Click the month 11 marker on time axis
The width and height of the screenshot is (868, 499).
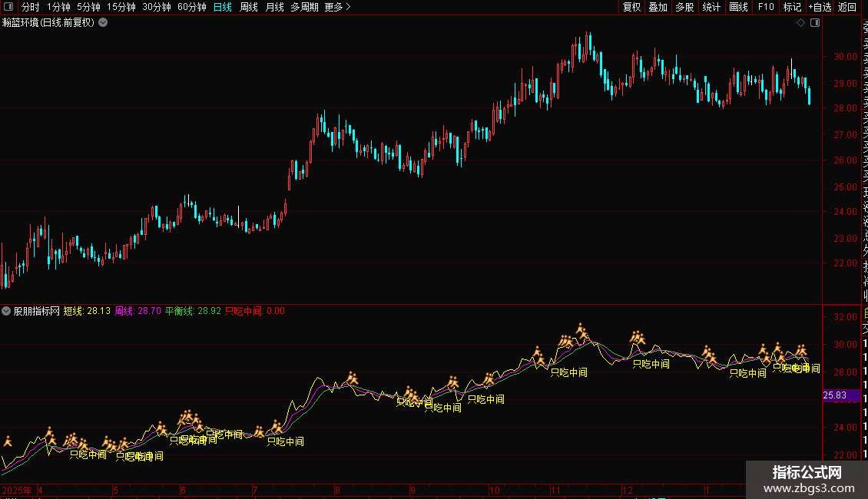point(555,490)
